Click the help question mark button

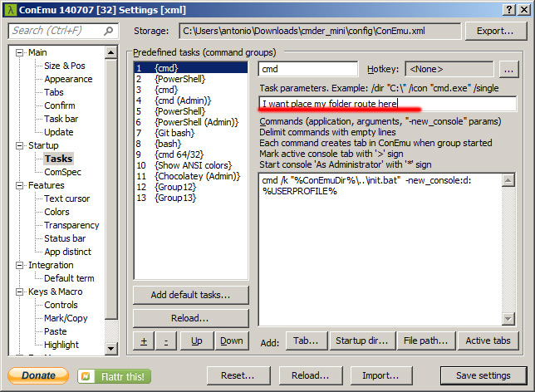point(508,10)
